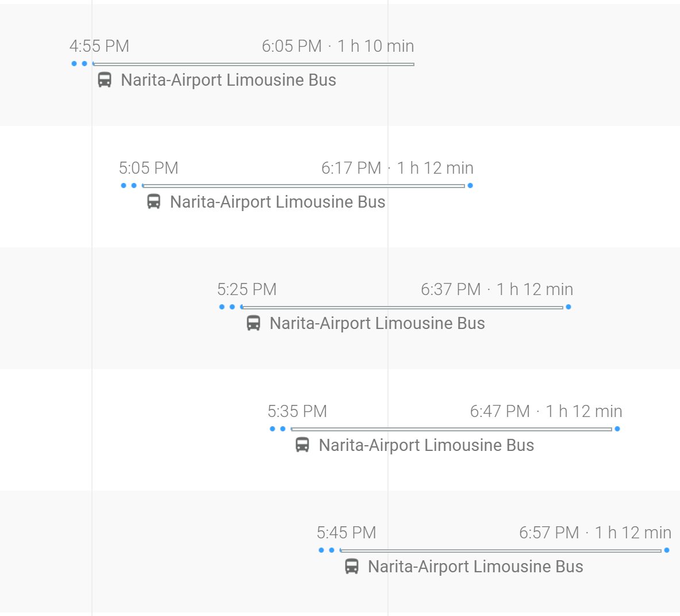The width and height of the screenshot is (680, 616).
Task: Click bus icon for 4:55 PM trip
Action: pos(105,80)
